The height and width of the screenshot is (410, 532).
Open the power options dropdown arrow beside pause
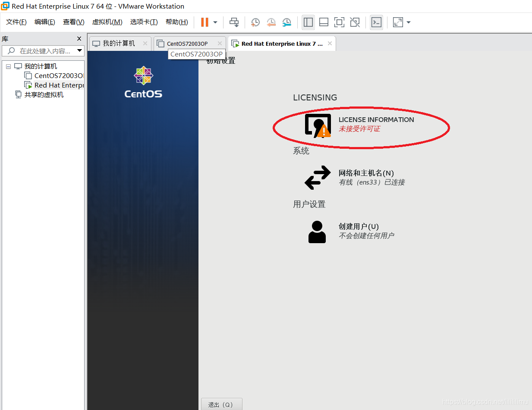click(x=215, y=22)
